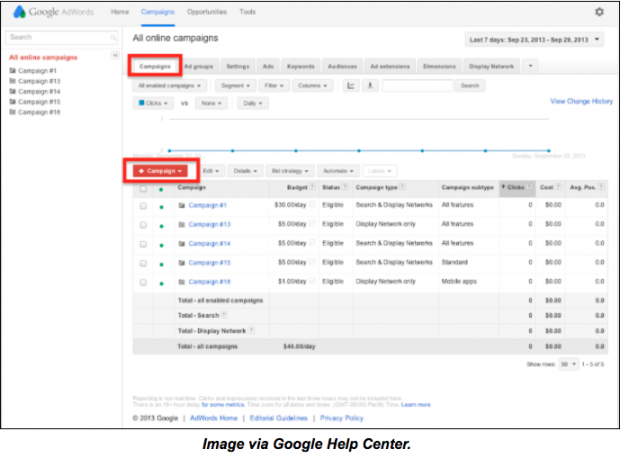The image size is (620, 458).
Task: Open the Daily interval dropdown
Action: [x=253, y=103]
